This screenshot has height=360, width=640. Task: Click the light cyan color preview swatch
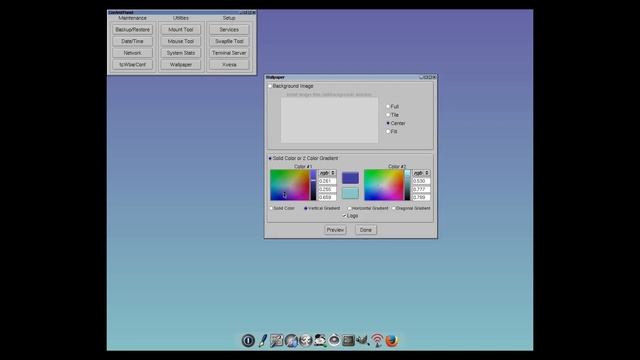click(350, 193)
